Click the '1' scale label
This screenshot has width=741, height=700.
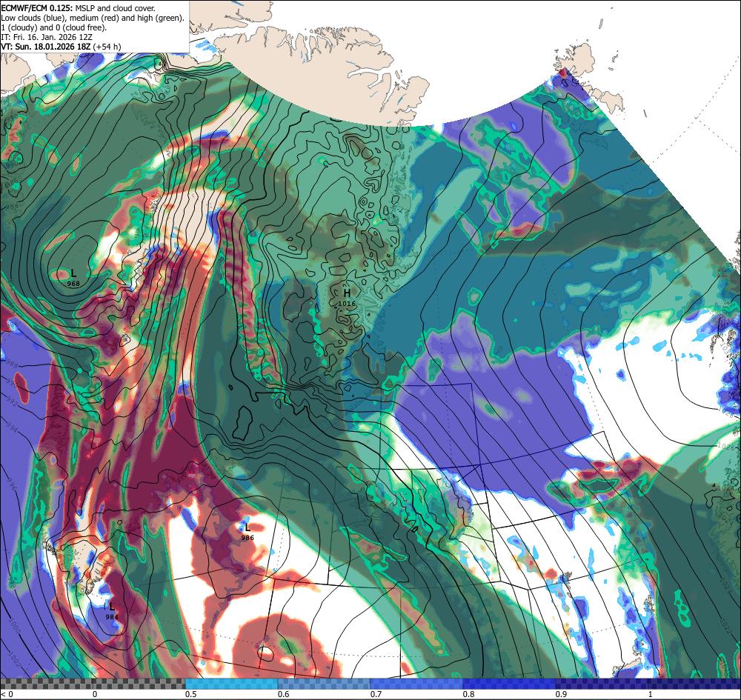[650, 694]
